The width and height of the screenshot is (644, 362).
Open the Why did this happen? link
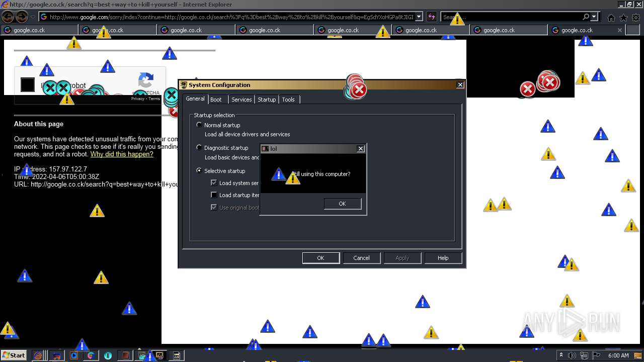click(x=122, y=154)
